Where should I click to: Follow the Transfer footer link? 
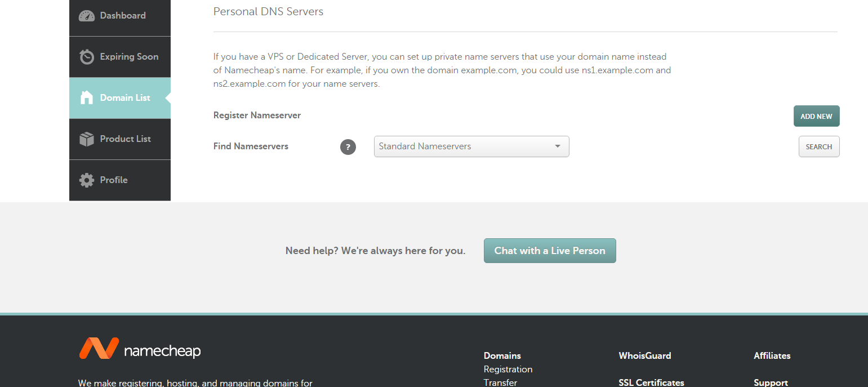tap(500, 382)
